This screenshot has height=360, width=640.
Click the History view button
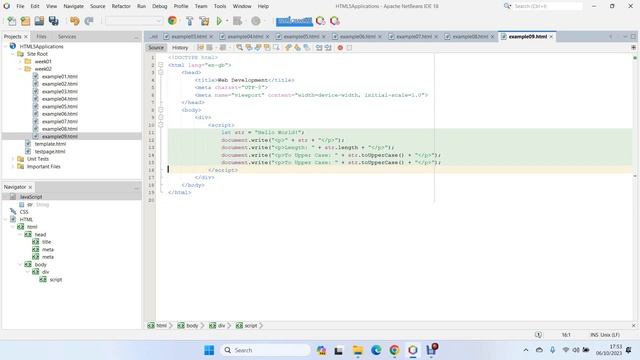180,48
